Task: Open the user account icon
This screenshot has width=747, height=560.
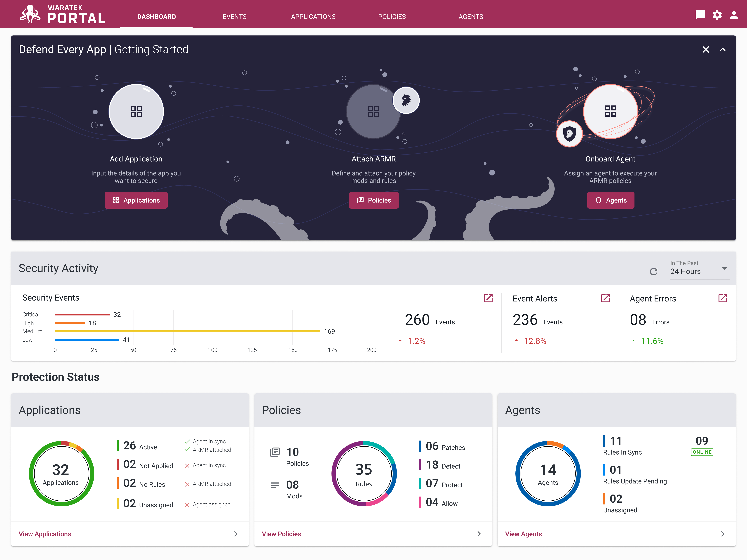Action: click(734, 15)
